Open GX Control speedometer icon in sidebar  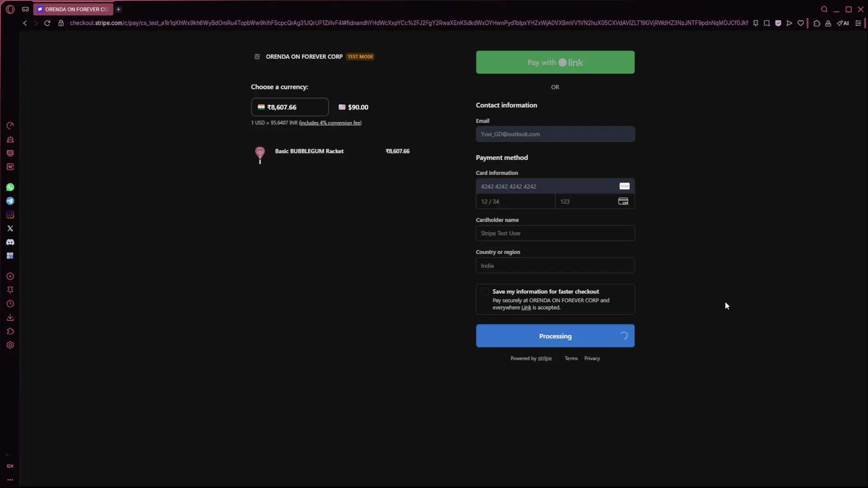pyautogui.click(x=10, y=126)
